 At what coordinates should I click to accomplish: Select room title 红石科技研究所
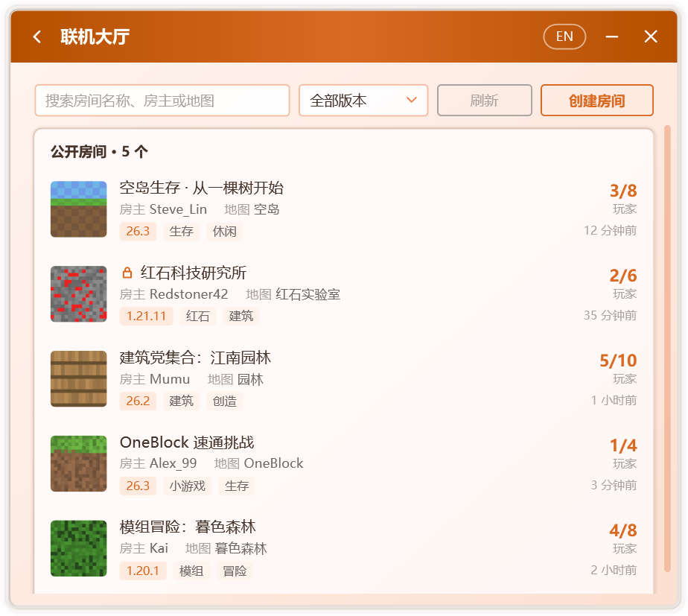(x=194, y=273)
